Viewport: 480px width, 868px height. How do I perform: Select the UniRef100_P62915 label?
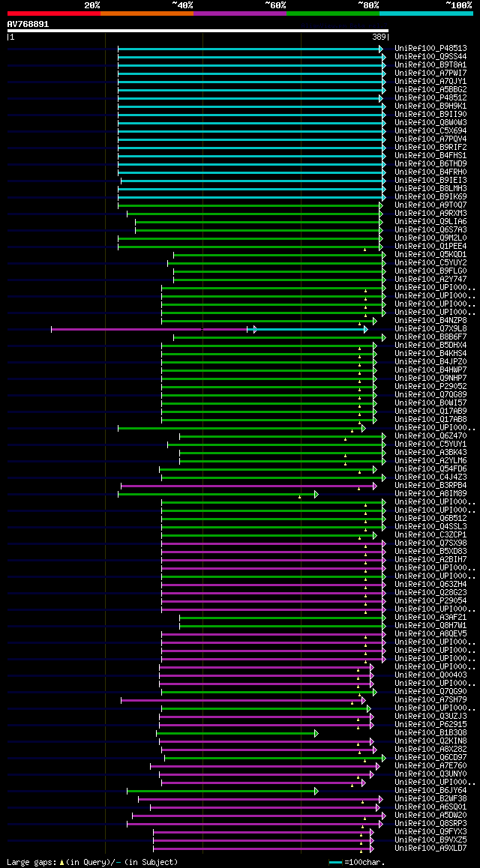430,725
